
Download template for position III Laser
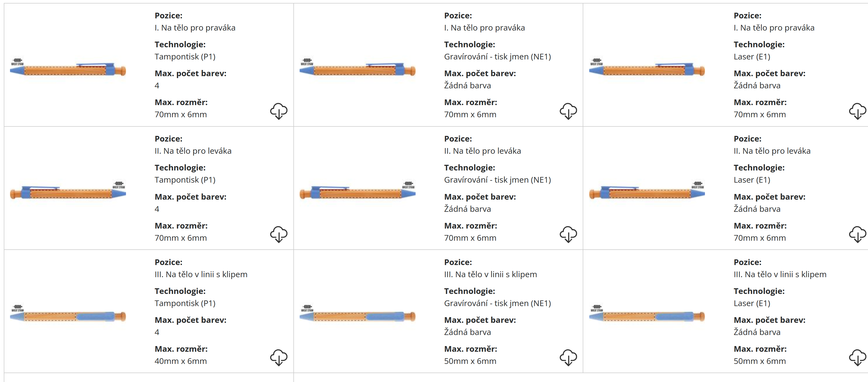click(857, 357)
